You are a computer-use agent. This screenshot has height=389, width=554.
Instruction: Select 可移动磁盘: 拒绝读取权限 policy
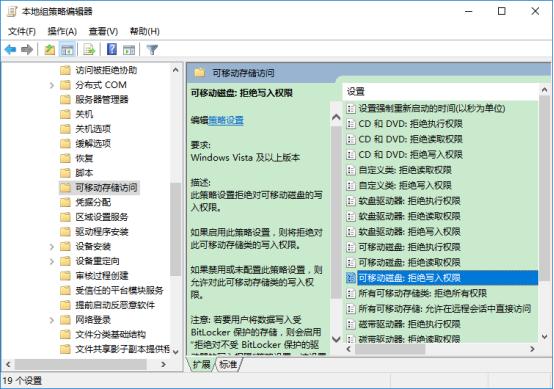[409, 263]
